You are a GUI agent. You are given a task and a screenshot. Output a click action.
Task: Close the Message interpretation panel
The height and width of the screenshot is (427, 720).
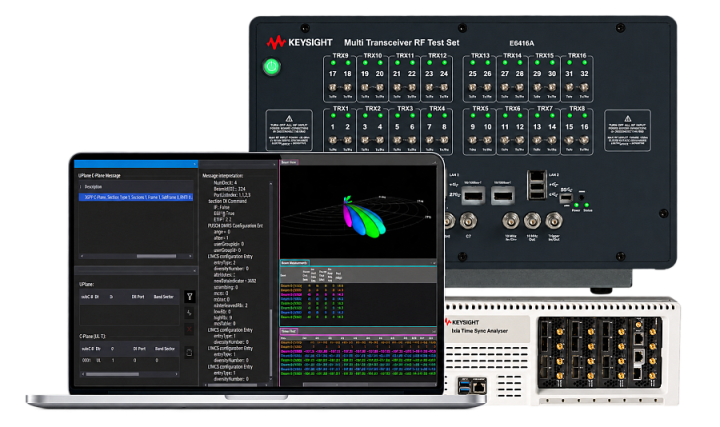coord(274,164)
